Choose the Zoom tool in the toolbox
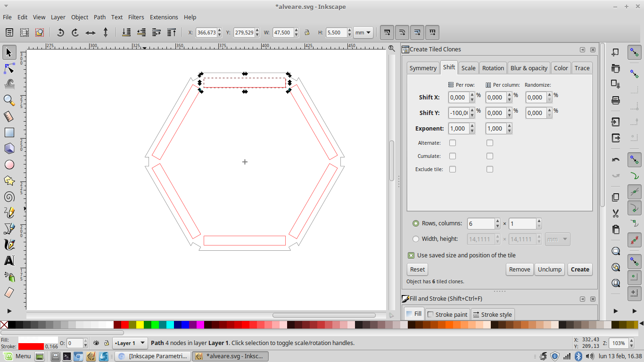Screen dimensions: 644x362 (9, 100)
